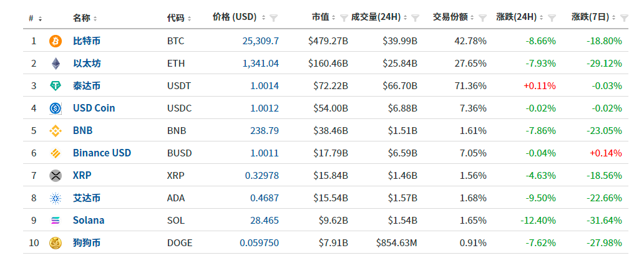The image size is (644, 258).
Task: Click BNB price 238.79
Action: [265, 131]
